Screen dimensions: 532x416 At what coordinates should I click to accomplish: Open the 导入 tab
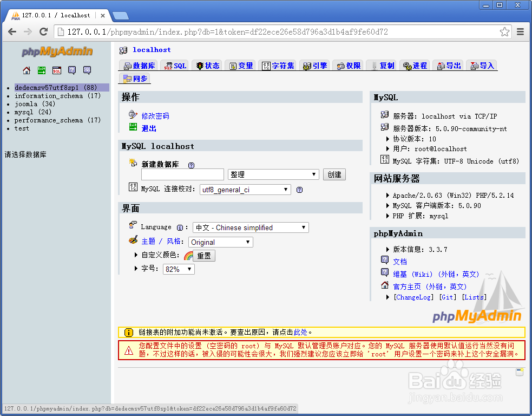point(482,66)
